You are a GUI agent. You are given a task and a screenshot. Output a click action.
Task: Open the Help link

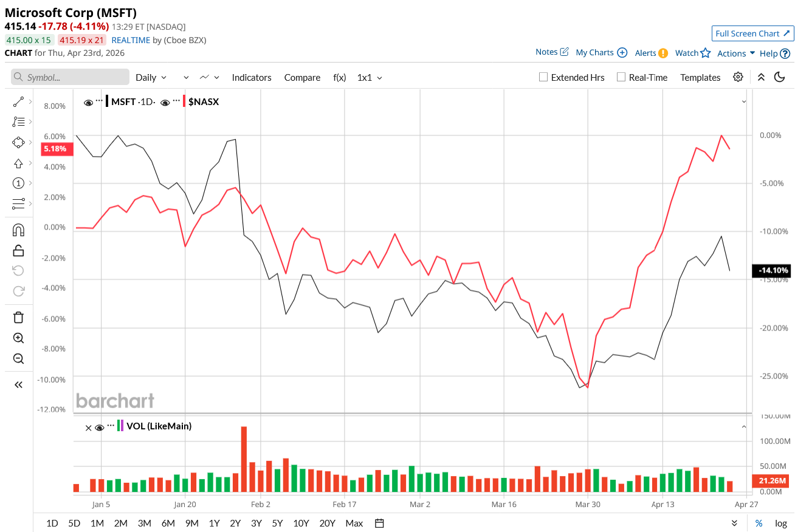coord(769,53)
